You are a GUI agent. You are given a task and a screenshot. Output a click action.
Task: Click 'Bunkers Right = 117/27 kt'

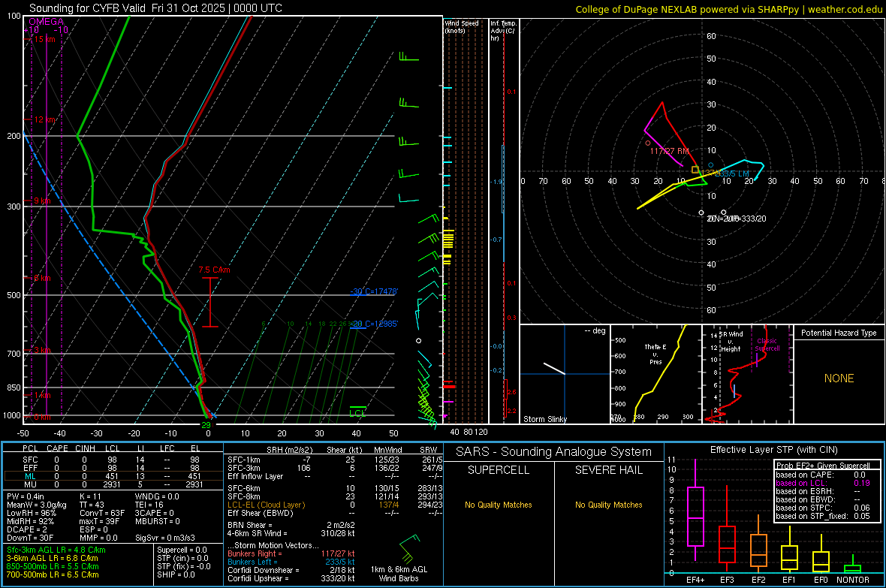[x=291, y=553]
